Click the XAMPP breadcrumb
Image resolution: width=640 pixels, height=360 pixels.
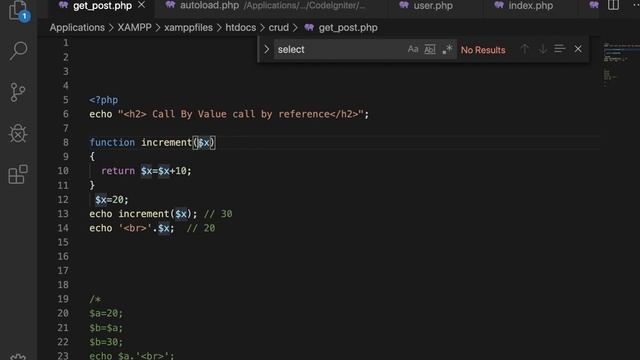[134, 28]
